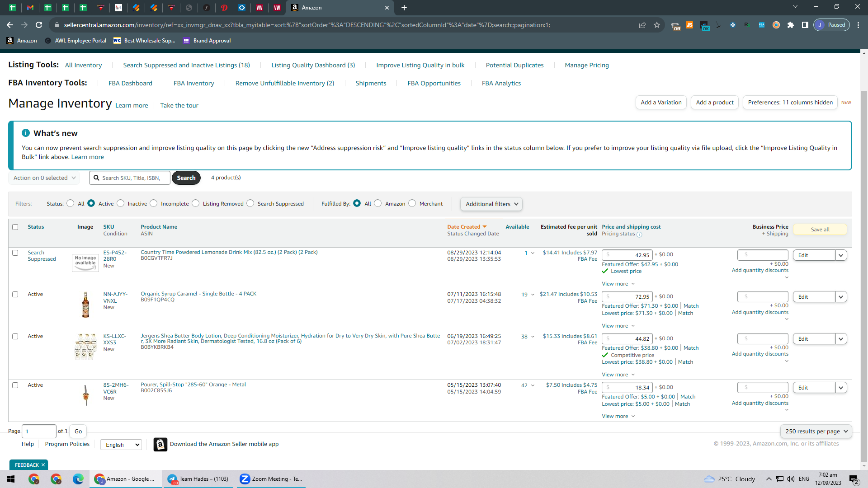Open FBA Analytics
The image size is (868, 488).
501,83
